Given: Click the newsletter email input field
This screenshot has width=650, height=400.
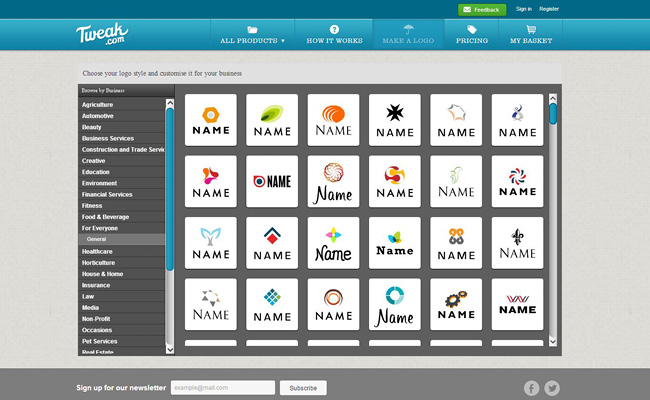Looking at the screenshot, I should click(x=223, y=388).
